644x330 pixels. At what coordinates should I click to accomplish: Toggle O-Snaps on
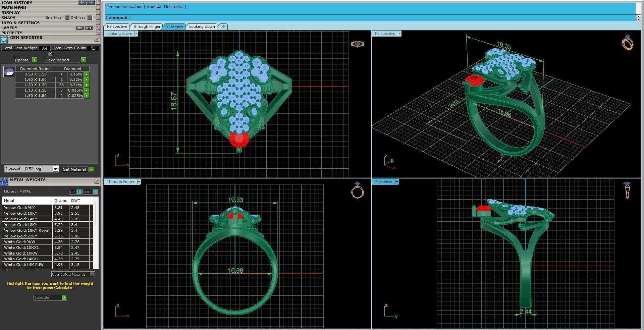(x=90, y=18)
